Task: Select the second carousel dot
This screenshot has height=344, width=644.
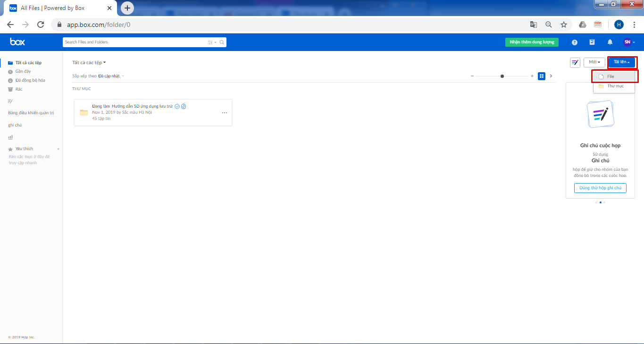Action: [x=600, y=202]
